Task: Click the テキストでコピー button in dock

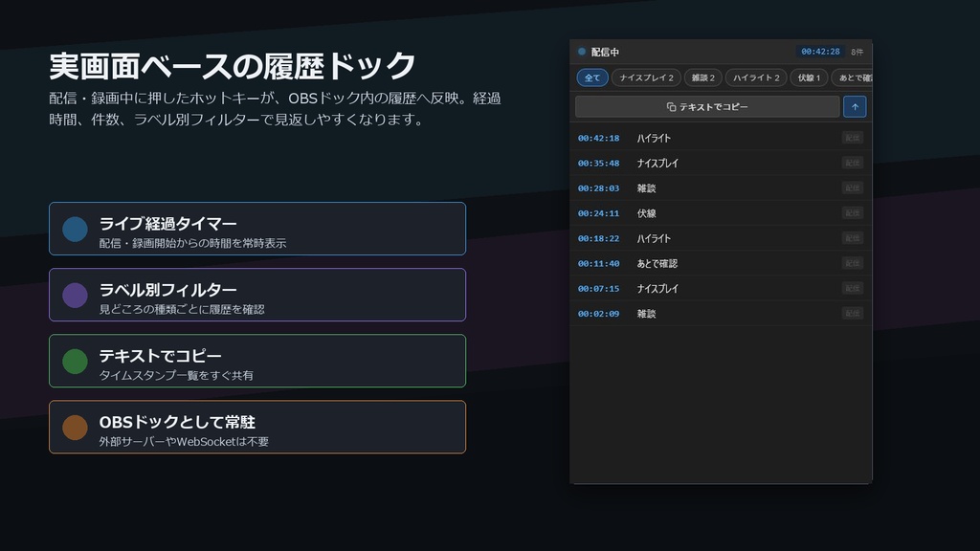Action: [x=707, y=107]
